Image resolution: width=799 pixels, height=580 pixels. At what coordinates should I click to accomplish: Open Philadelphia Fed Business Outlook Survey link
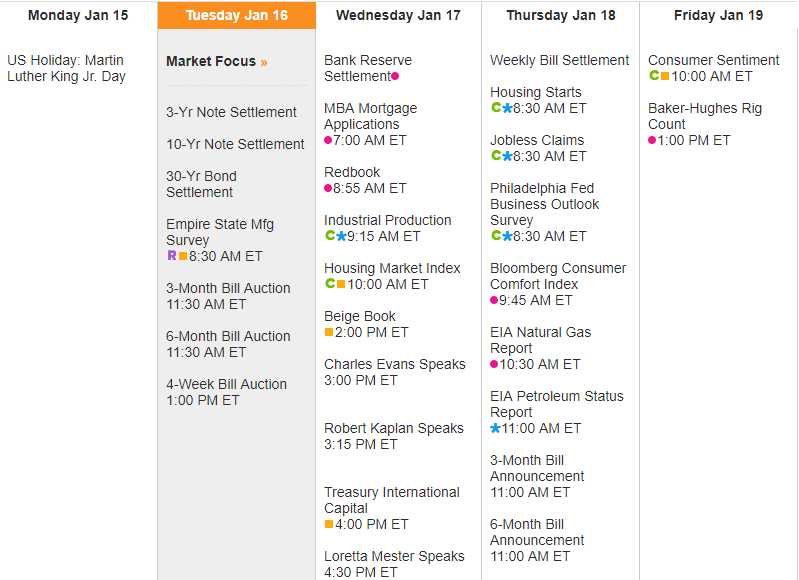(x=544, y=204)
